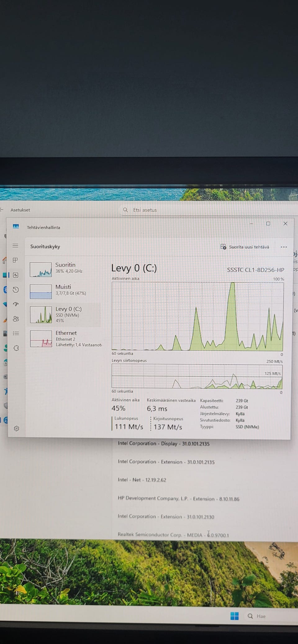Click Suorita uusi tehtävä button

click(x=245, y=247)
